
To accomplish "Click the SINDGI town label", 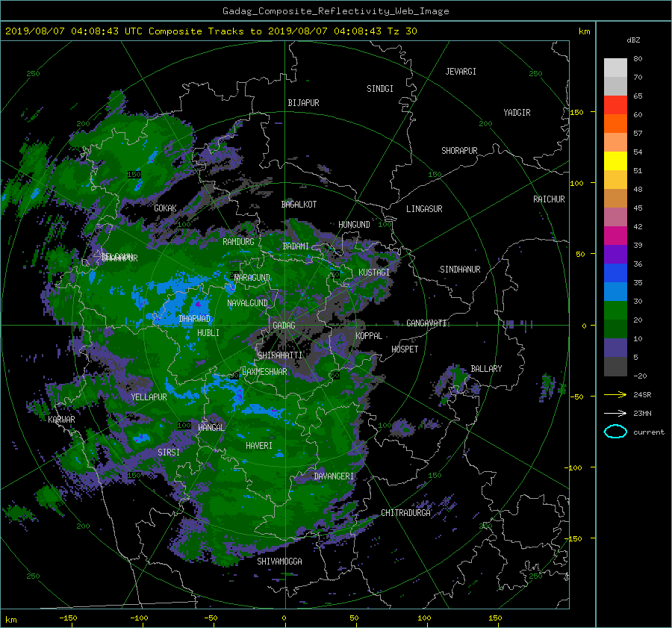I will (380, 89).
